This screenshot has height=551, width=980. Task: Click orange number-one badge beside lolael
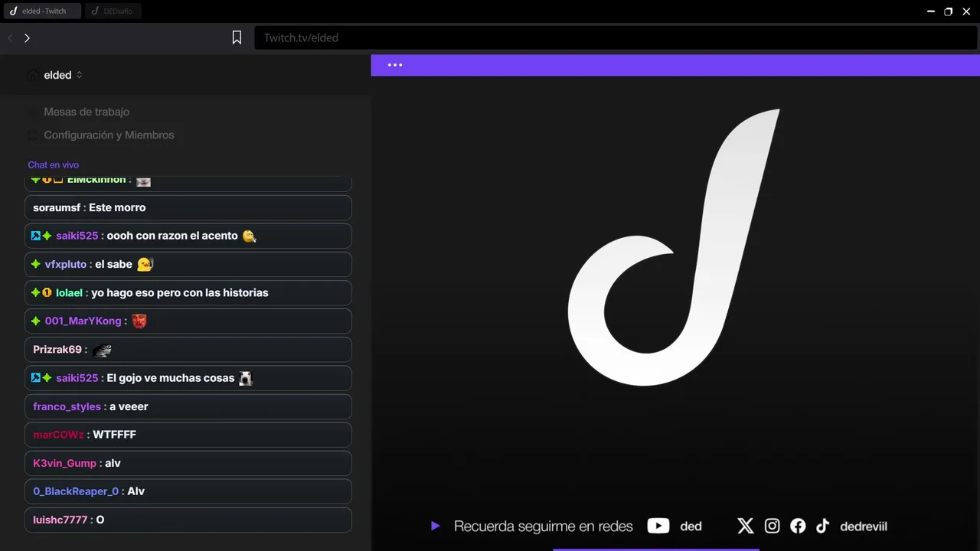47,292
